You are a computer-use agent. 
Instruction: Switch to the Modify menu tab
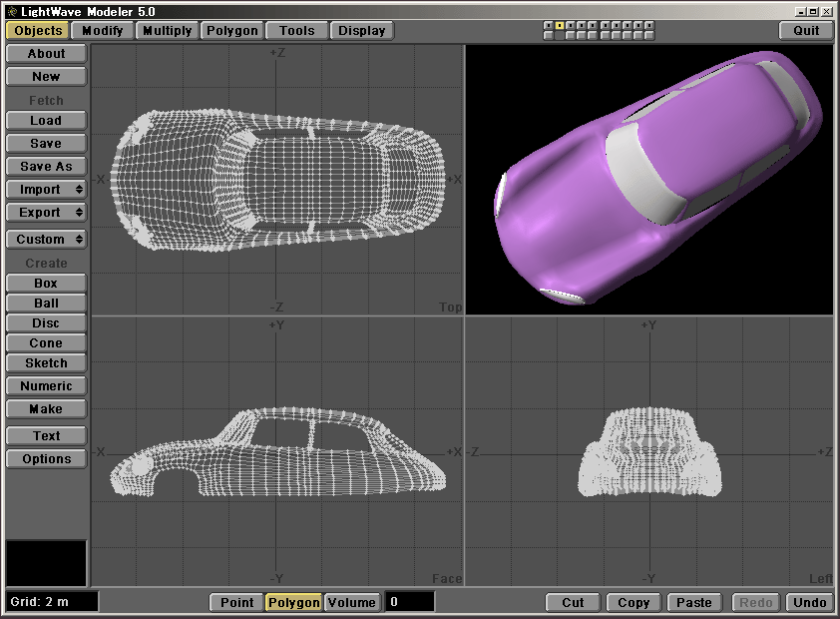point(103,31)
